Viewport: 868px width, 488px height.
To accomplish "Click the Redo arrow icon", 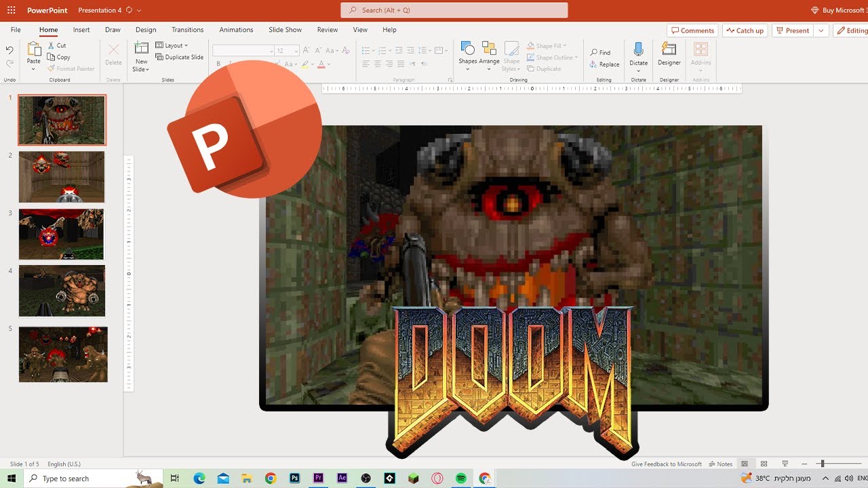I will [9, 64].
